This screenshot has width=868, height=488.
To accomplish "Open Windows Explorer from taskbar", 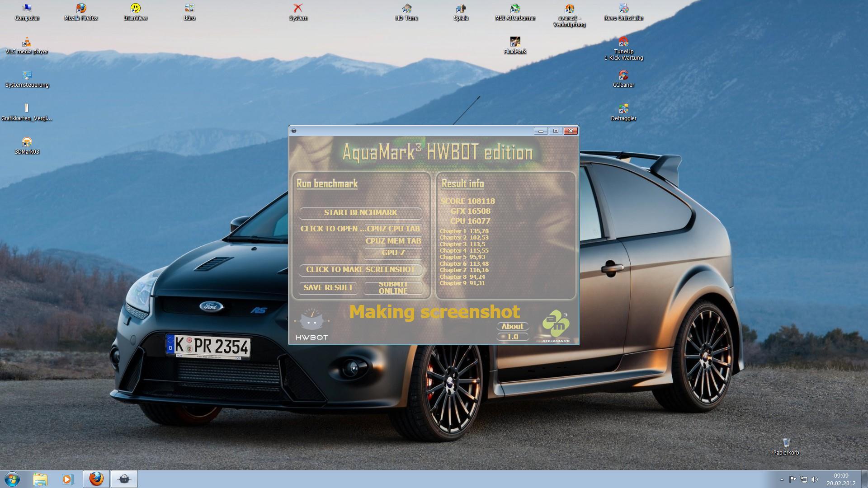I will coord(40,479).
